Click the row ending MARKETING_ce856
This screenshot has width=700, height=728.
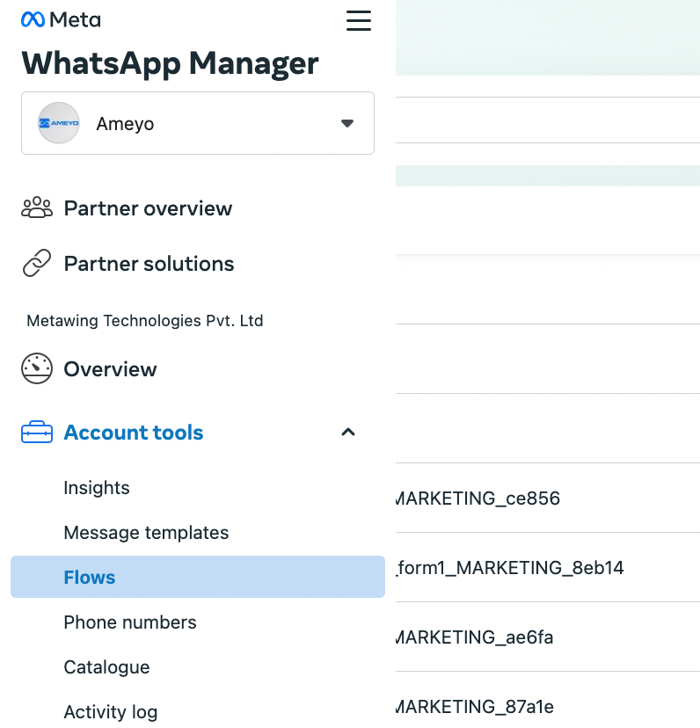point(548,498)
